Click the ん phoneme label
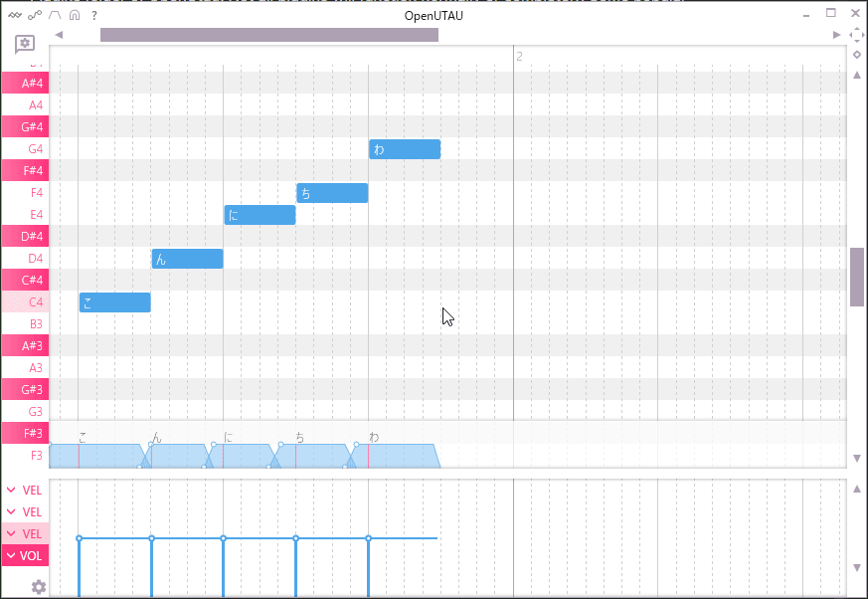Image resolution: width=868 pixels, height=599 pixels. point(157,437)
